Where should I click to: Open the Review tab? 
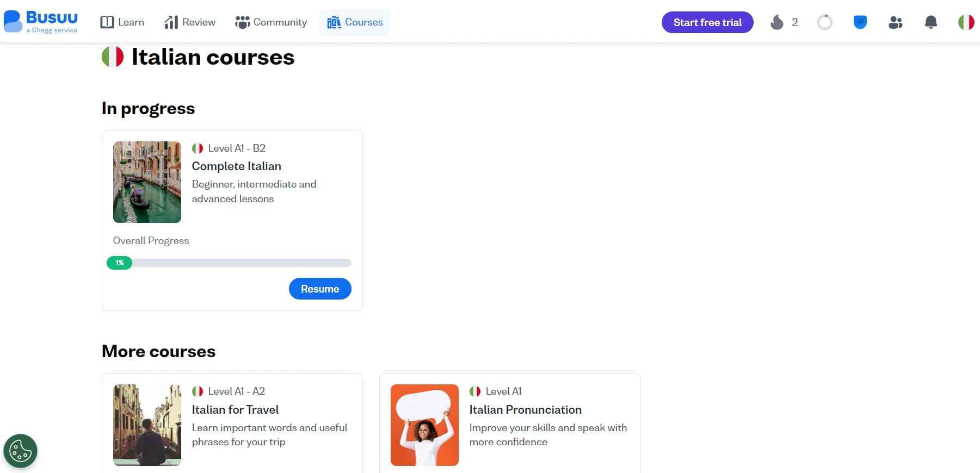[190, 22]
